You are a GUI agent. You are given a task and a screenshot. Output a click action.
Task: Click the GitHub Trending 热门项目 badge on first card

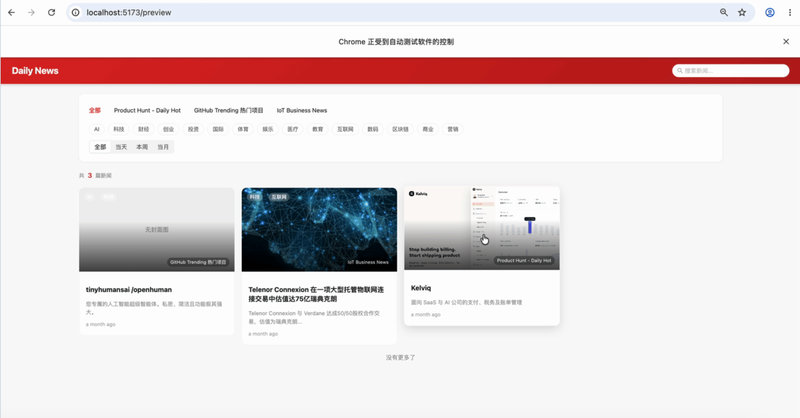click(x=198, y=262)
